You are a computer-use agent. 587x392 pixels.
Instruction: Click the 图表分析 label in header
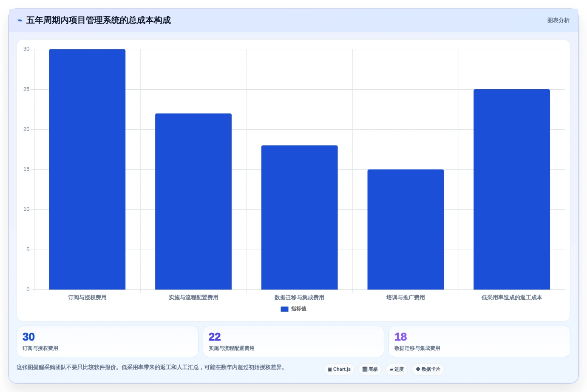pos(558,20)
